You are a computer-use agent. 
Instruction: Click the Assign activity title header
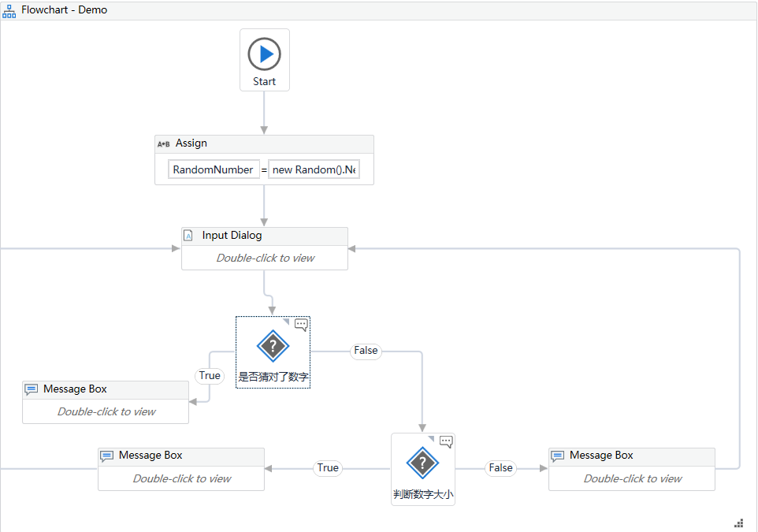[264, 143]
